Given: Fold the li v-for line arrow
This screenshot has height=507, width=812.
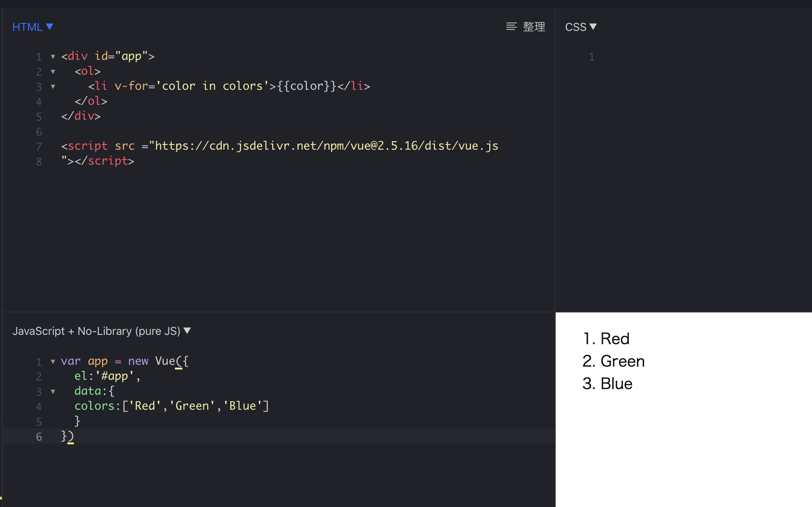Looking at the screenshot, I should [53, 87].
